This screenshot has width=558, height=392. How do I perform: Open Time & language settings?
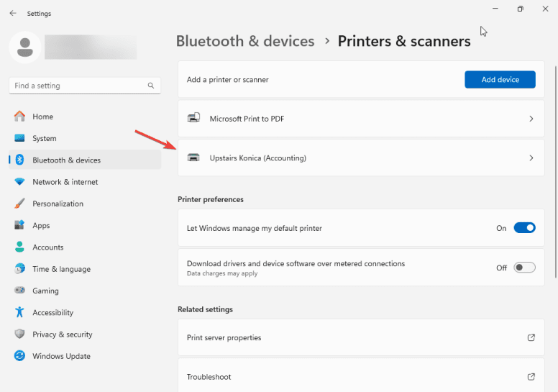pos(61,269)
